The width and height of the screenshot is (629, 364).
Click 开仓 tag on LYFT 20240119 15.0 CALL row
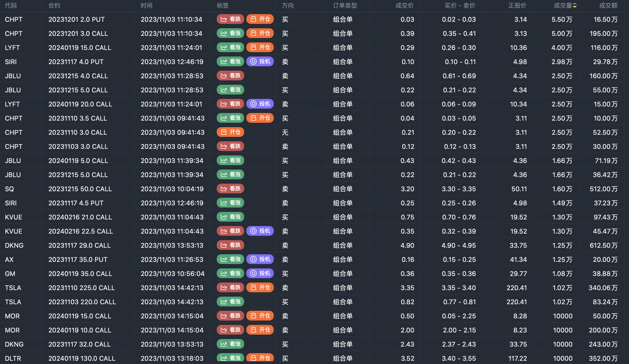pos(260,47)
